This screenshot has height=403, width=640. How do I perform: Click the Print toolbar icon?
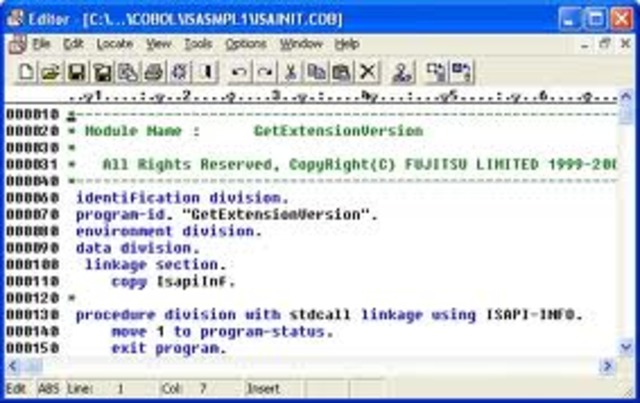pyautogui.click(x=153, y=73)
